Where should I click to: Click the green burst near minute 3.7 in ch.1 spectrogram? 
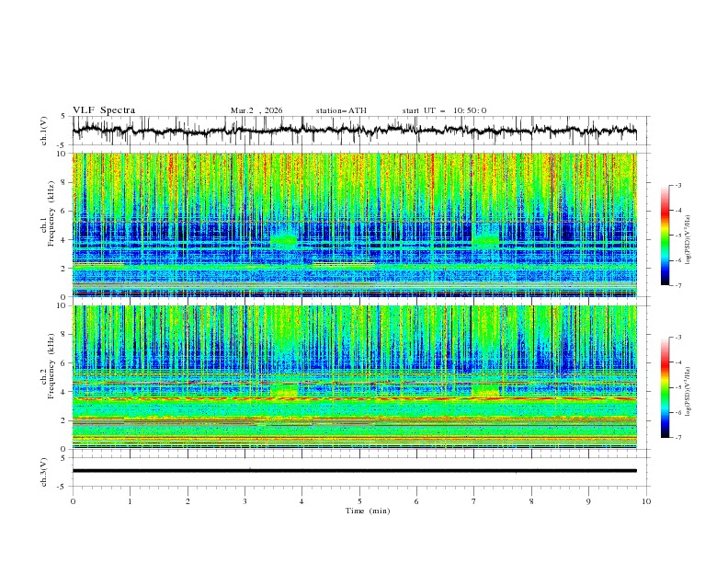point(284,239)
